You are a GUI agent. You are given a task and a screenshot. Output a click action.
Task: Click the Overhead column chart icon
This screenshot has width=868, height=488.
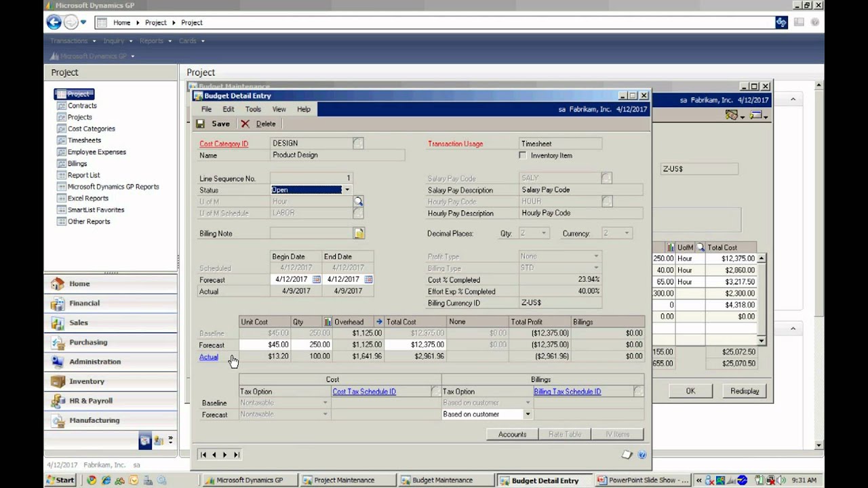click(x=328, y=322)
